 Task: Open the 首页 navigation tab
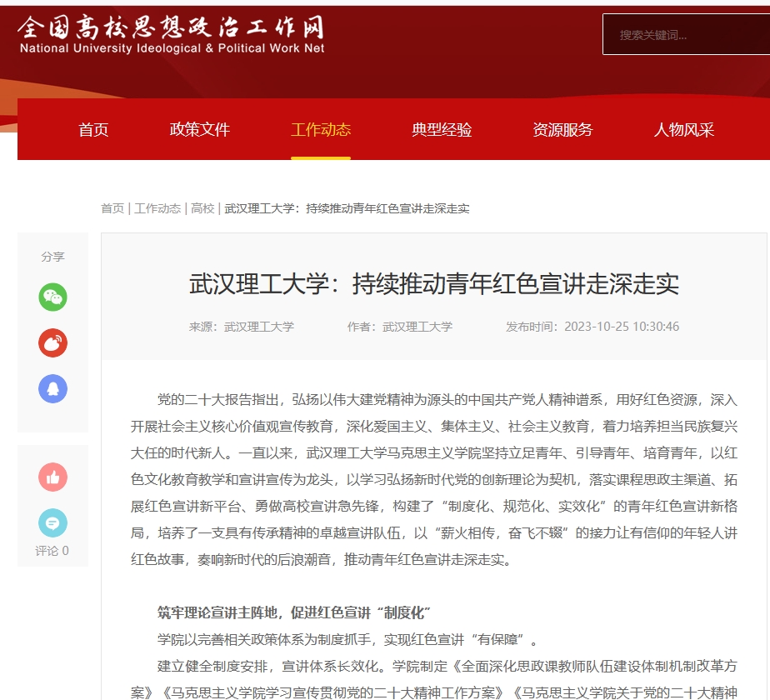point(93,130)
